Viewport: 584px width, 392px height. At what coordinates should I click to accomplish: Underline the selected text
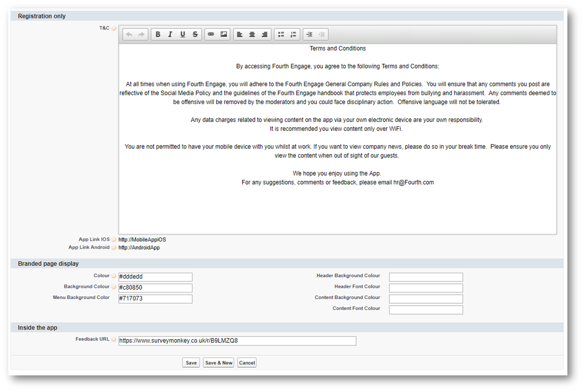[183, 34]
